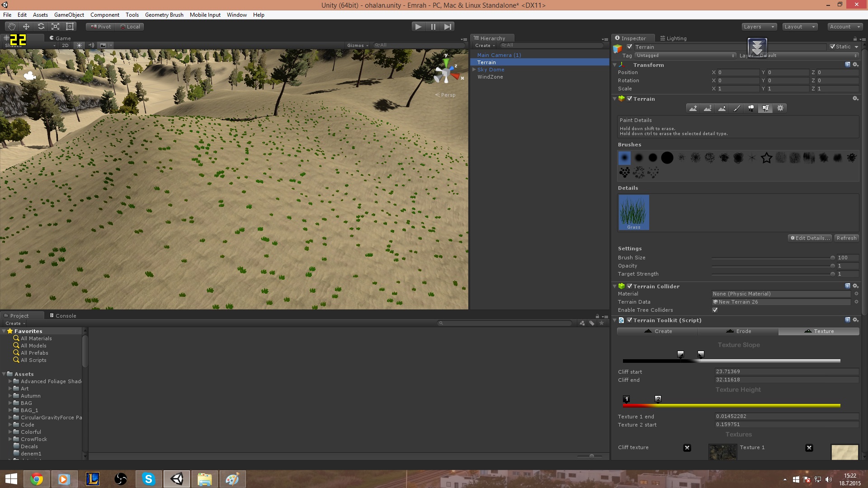Select the Paint Height terrain tool
Image resolution: width=868 pixels, height=488 pixels.
point(708,108)
